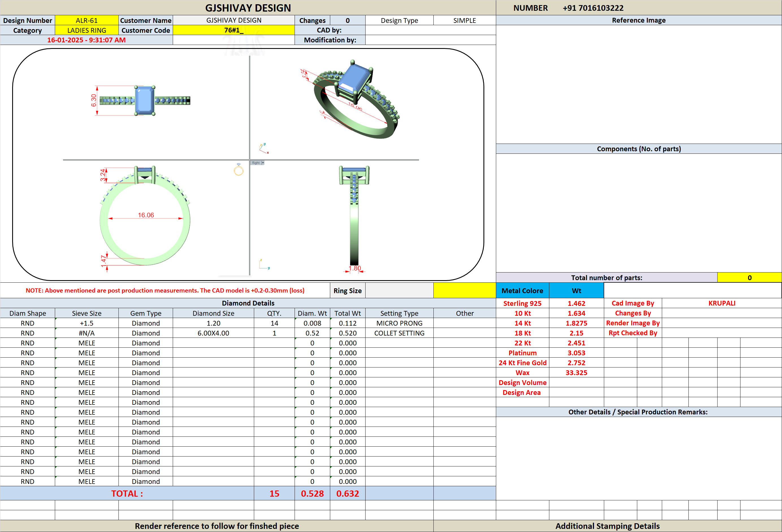Select the 10 Kt metal cell

(x=522, y=313)
